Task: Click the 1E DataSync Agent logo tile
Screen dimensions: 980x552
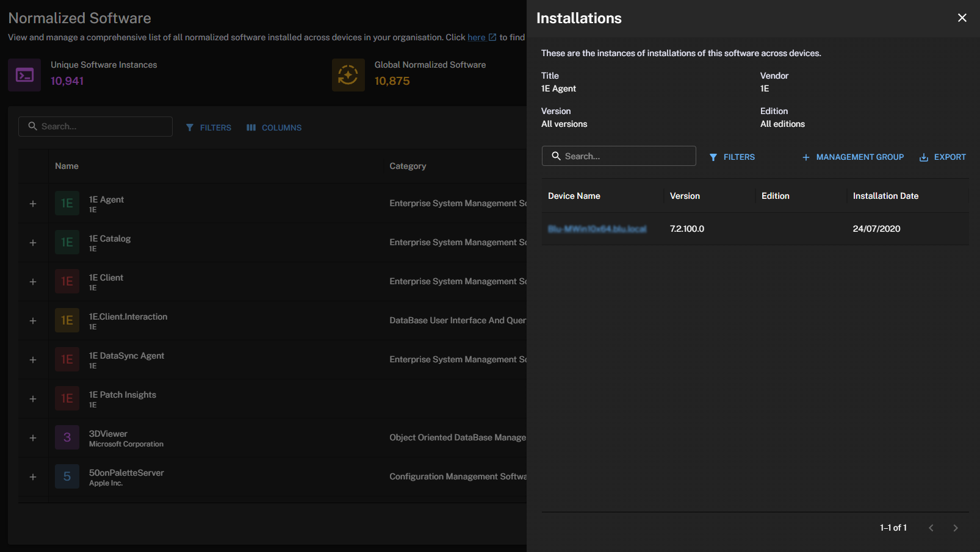Action: click(67, 359)
